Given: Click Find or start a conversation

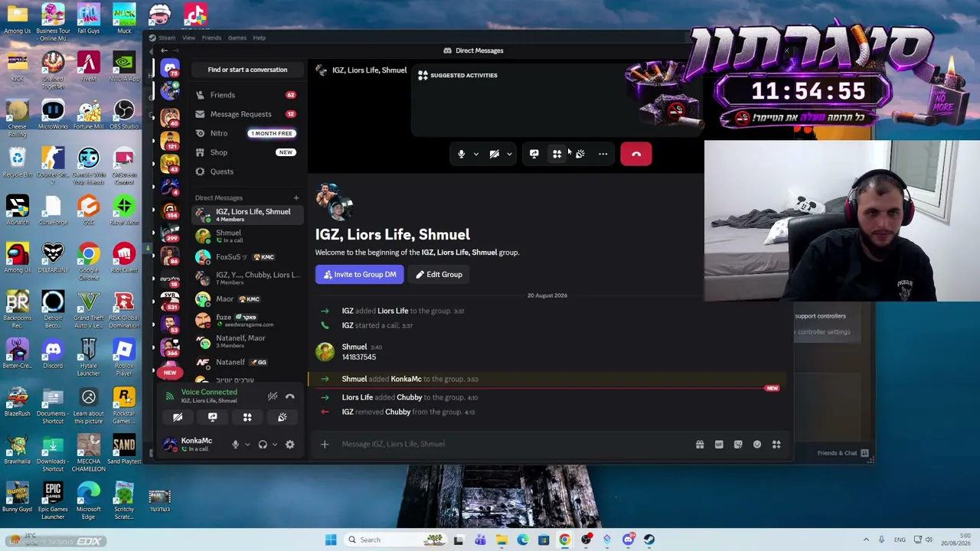Looking at the screenshot, I should 247,70.
